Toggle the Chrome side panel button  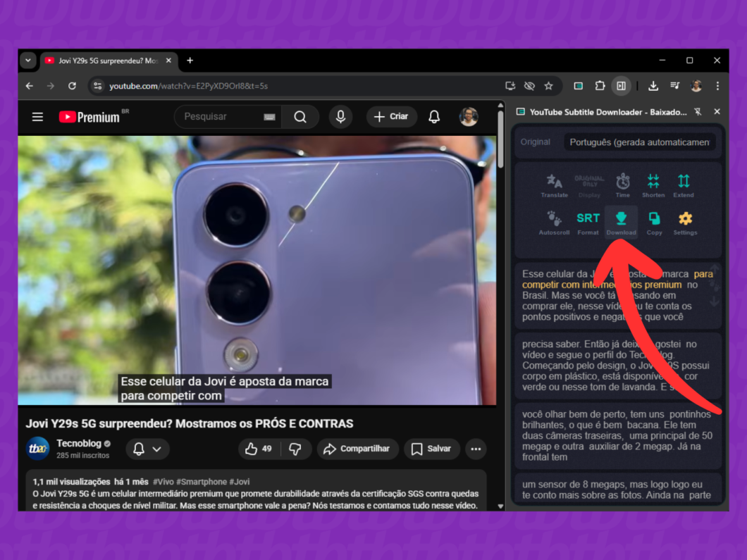click(621, 86)
